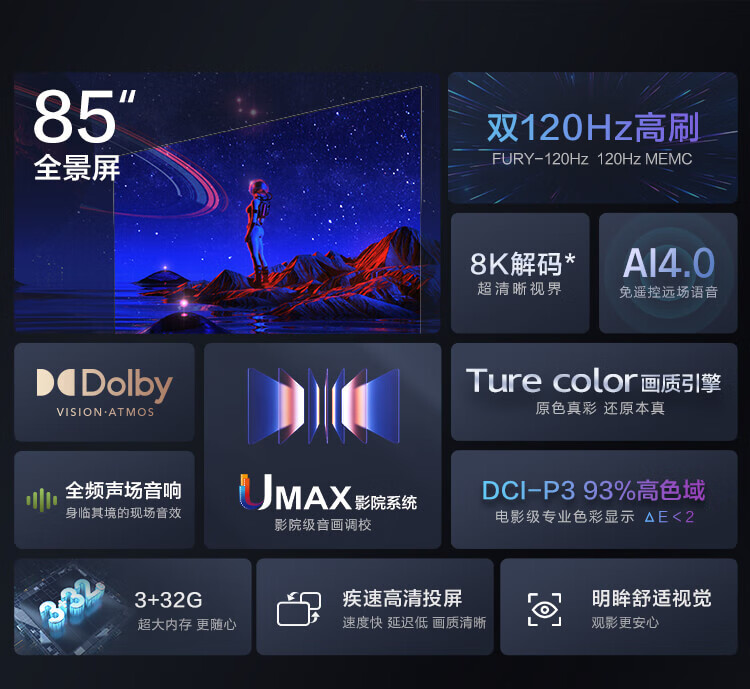Viewport: 750px width, 689px height.
Task: Click the 影院级音画调校 subtitle
Action: [x=323, y=525]
